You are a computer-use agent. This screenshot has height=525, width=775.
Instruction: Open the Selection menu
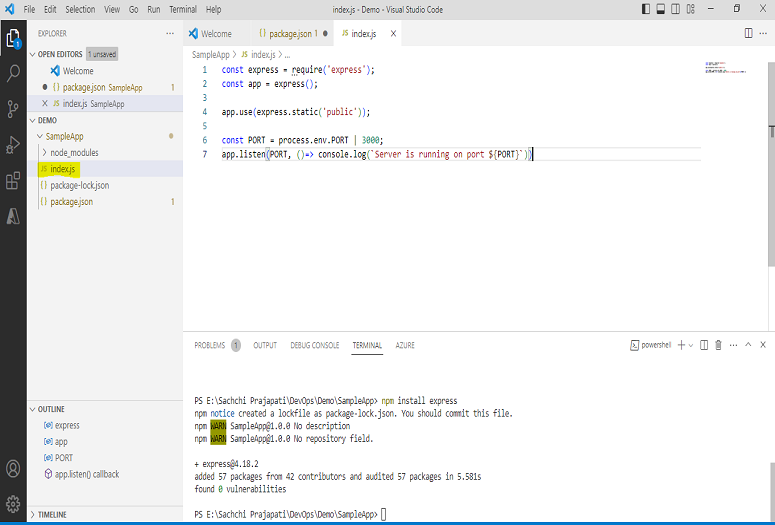point(80,9)
